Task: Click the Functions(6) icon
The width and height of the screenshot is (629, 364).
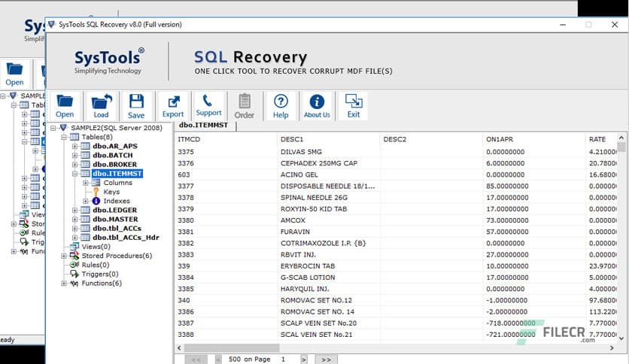Action: pyautogui.click(x=74, y=283)
